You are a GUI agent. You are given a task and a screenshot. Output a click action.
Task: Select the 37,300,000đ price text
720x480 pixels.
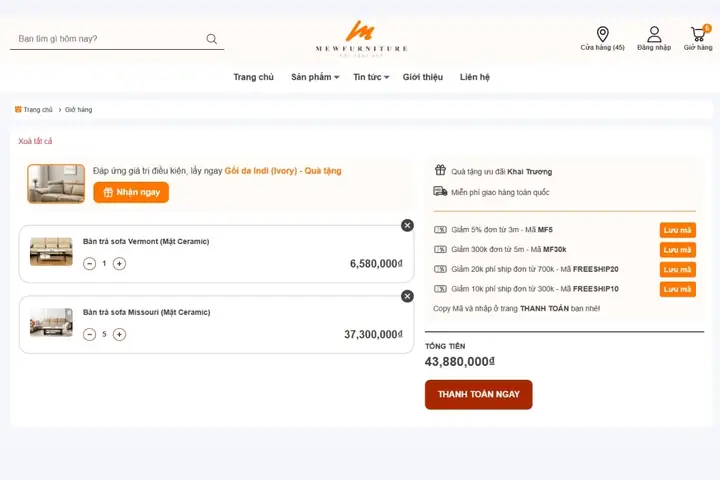[374, 334]
